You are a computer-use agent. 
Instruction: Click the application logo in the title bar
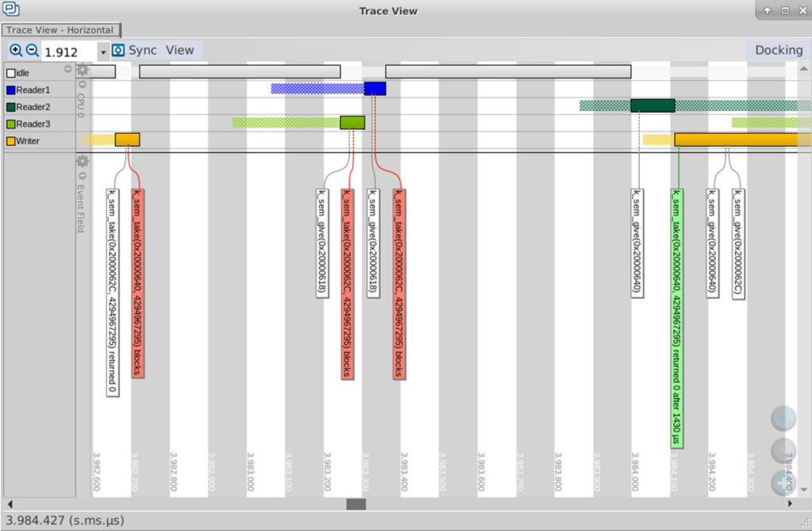click(x=11, y=10)
